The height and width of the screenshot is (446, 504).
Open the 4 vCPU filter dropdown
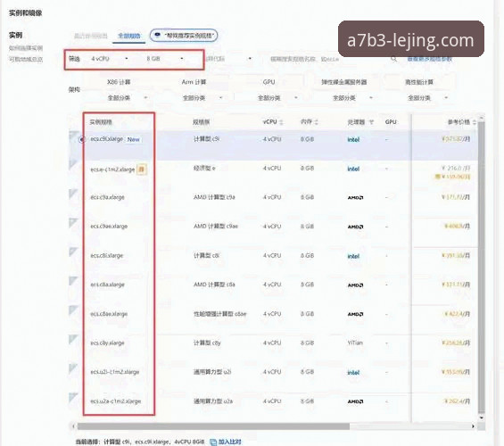pos(110,59)
